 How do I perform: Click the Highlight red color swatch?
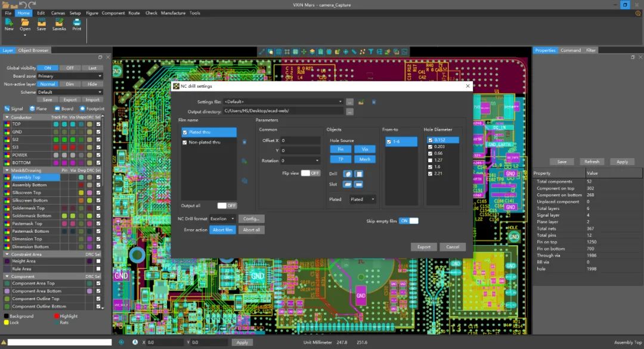tap(57, 316)
